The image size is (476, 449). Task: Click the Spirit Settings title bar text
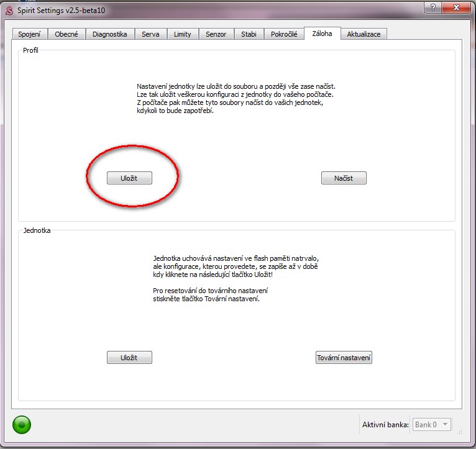62,8
